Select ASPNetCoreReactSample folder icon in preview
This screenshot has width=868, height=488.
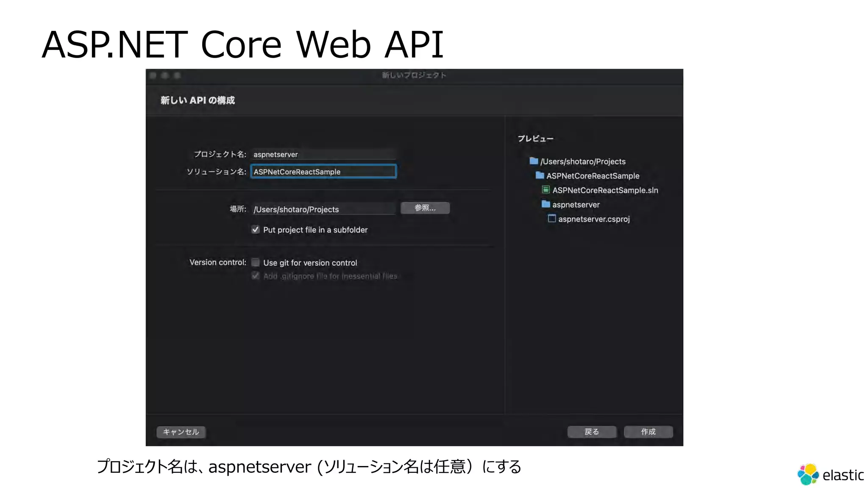(540, 175)
